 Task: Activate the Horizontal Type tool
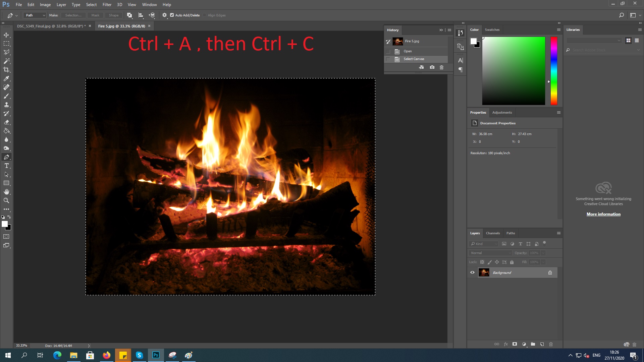6,166
